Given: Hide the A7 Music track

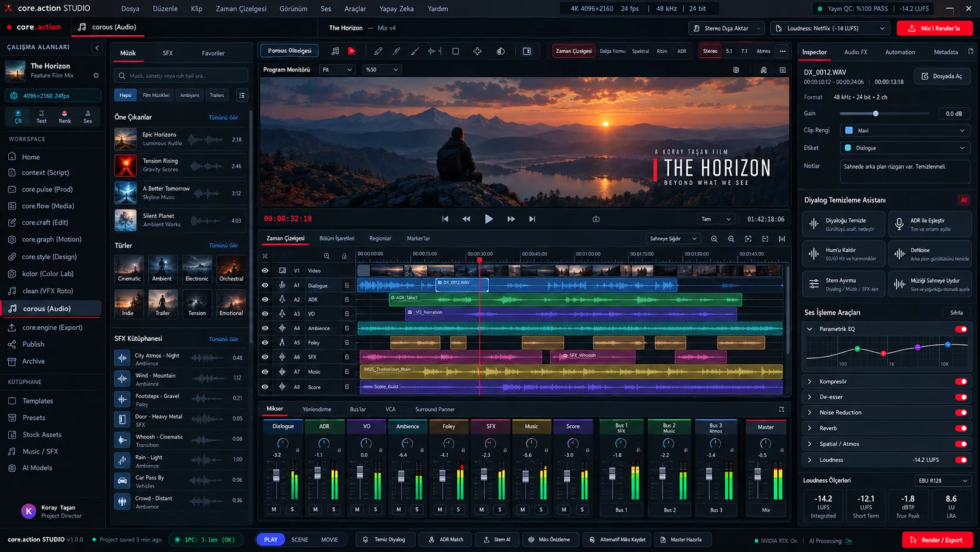Looking at the screenshot, I should [265, 372].
